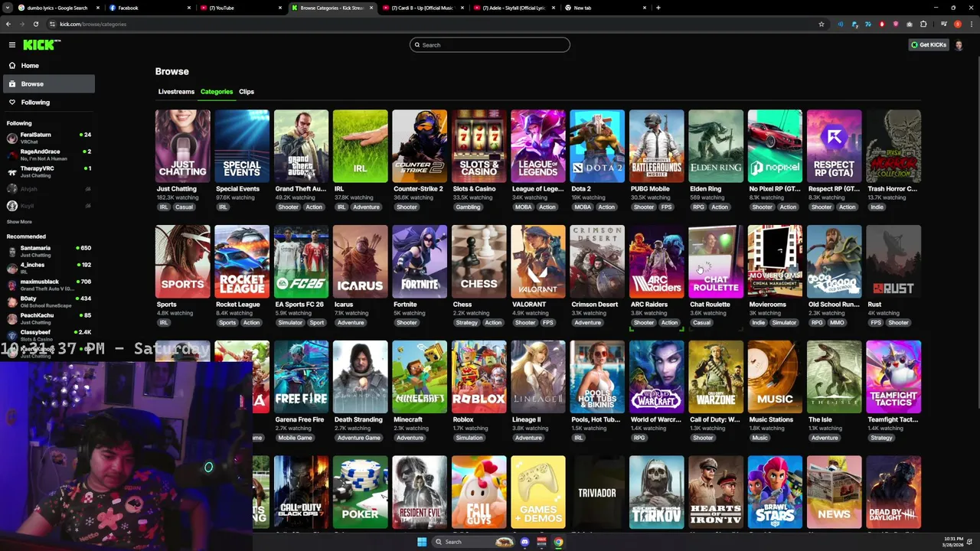Image resolution: width=980 pixels, height=551 pixels.
Task: Open the Dead by Daylight category
Action: 893,492
